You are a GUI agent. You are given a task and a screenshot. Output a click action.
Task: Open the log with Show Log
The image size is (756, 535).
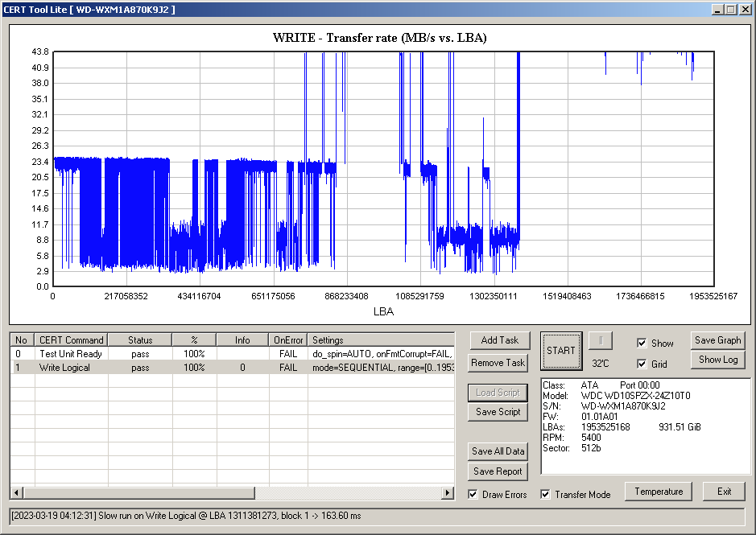tap(717, 360)
